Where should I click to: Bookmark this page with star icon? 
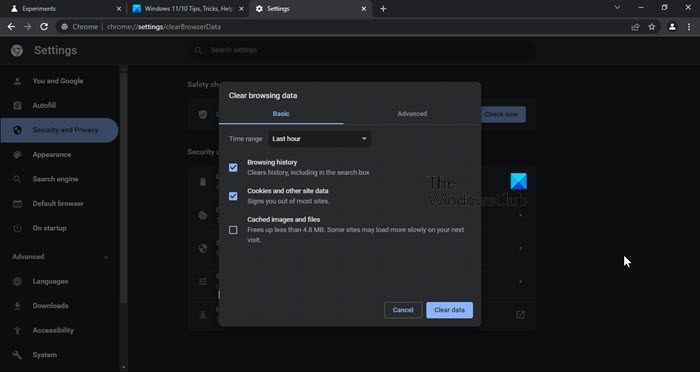652,27
